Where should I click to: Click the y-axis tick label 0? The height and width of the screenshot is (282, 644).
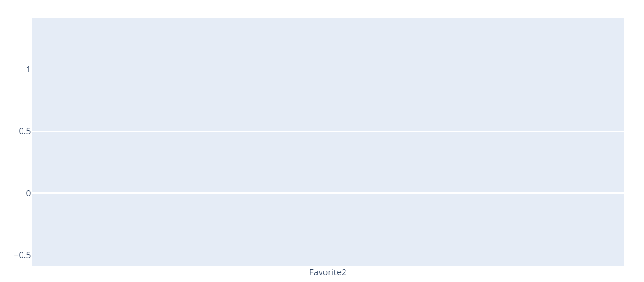28,193
